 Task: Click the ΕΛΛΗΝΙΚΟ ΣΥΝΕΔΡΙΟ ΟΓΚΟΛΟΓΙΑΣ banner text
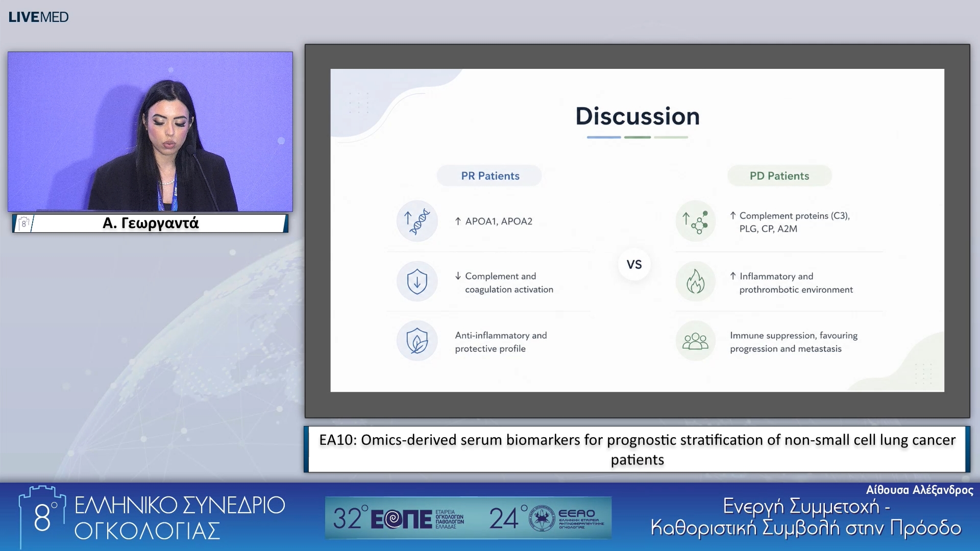[x=180, y=518]
